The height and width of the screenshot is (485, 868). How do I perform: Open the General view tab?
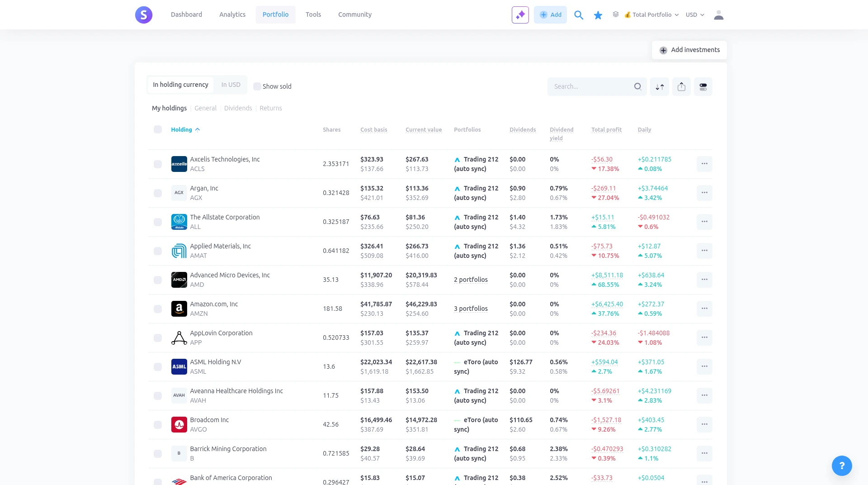coord(205,108)
